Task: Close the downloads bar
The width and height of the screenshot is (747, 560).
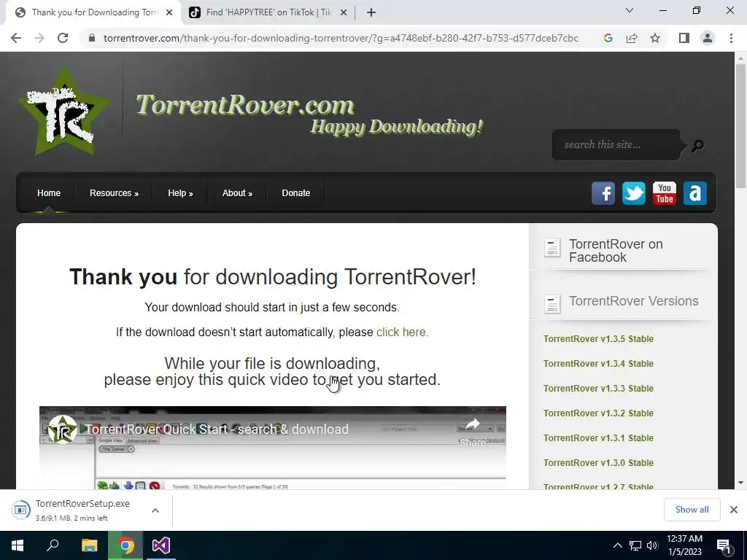Action: [x=734, y=510]
